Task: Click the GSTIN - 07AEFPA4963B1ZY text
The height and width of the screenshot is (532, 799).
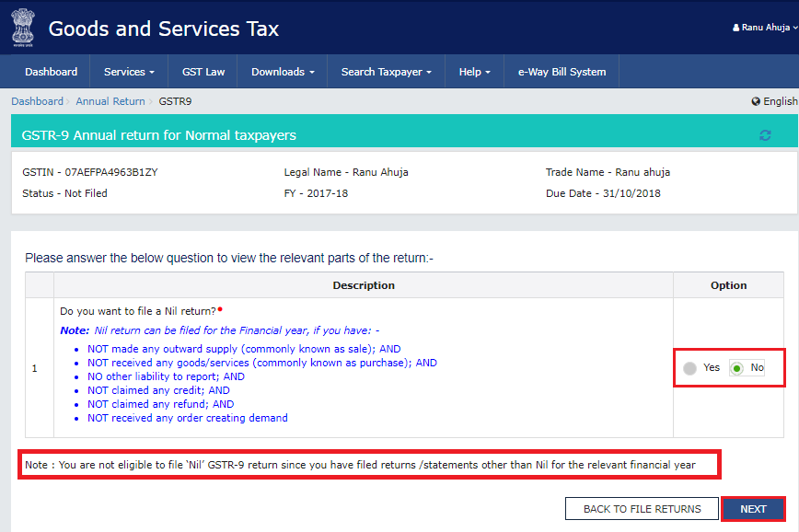Action: [x=90, y=172]
